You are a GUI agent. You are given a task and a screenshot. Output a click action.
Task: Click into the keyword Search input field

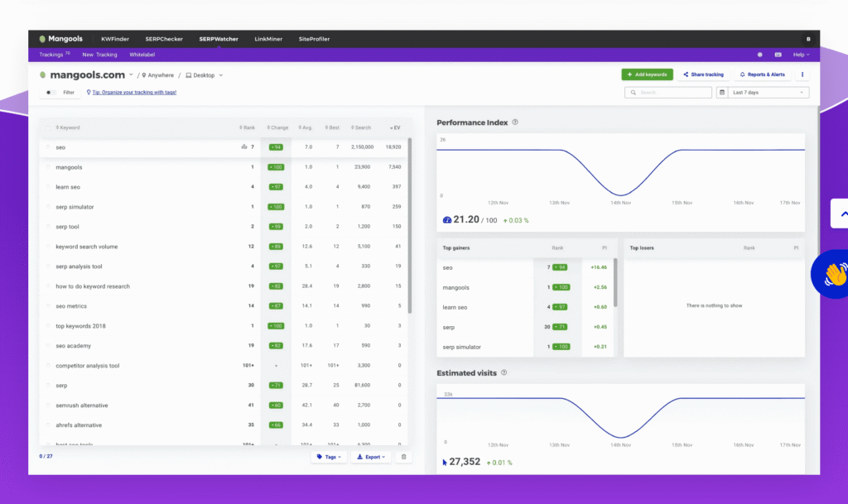[x=668, y=93]
